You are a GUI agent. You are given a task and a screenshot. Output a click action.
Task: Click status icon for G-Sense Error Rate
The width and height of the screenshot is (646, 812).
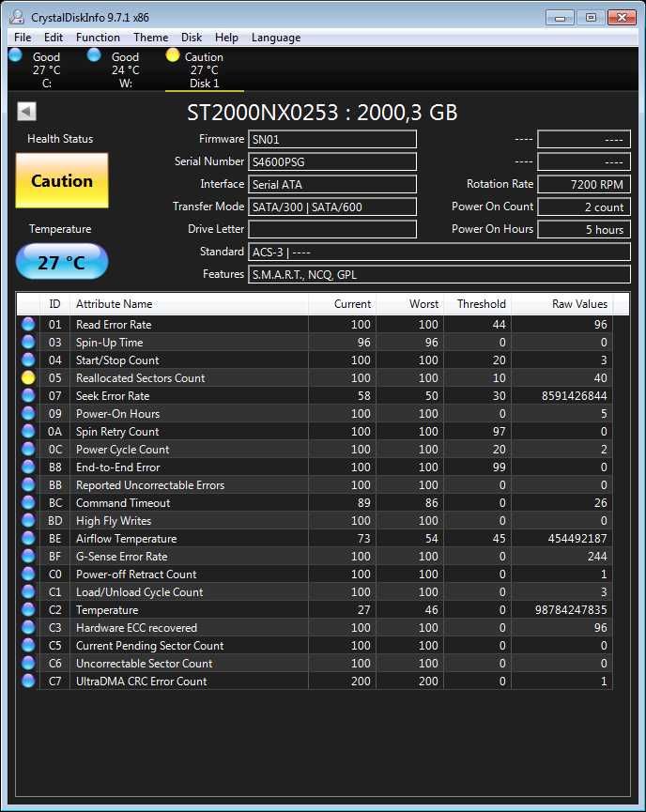click(x=28, y=556)
